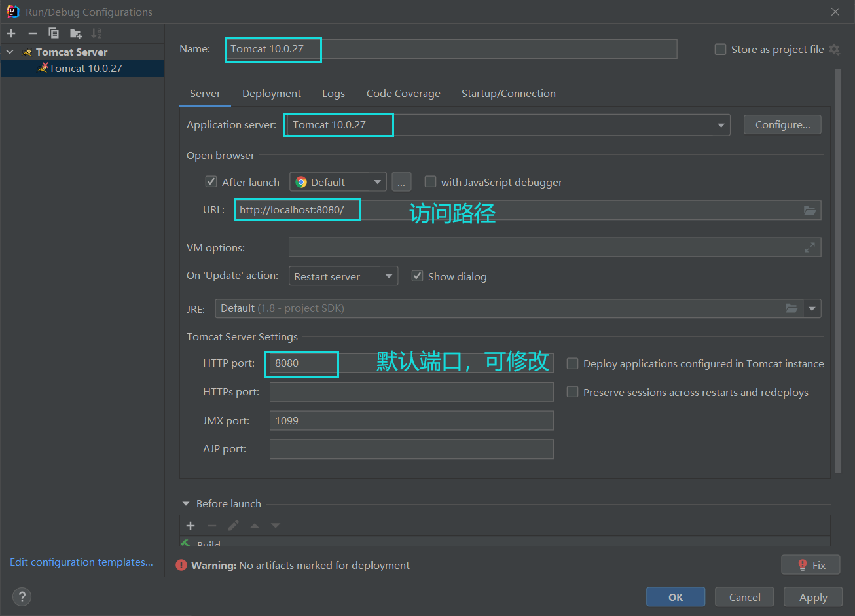The height and width of the screenshot is (616, 855).
Task: Toggle Store as project file
Action: pyautogui.click(x=720, y=49)
